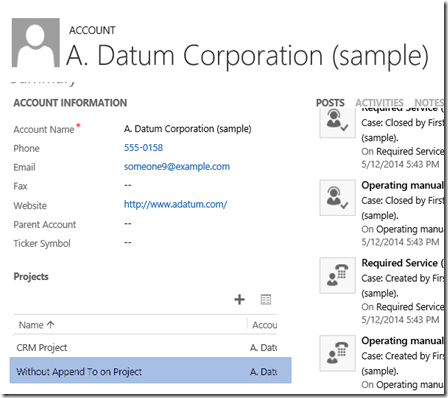Open the NOTES tab

(x=429, y=103)
